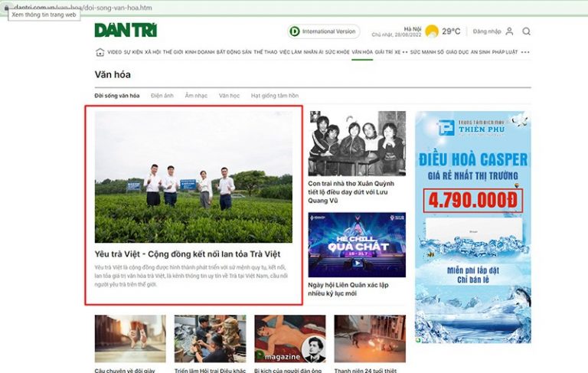Open Ngày hội Liên Quân xác lập headline

(348, 289)
